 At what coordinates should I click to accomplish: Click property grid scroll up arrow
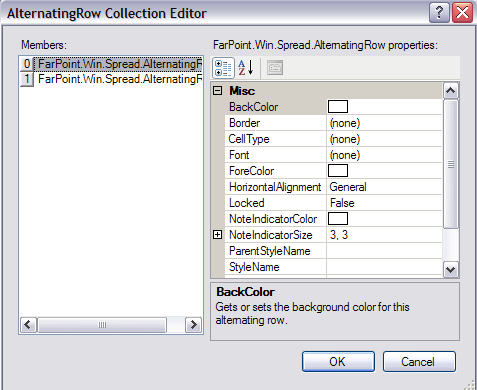(x=451, y=91)
